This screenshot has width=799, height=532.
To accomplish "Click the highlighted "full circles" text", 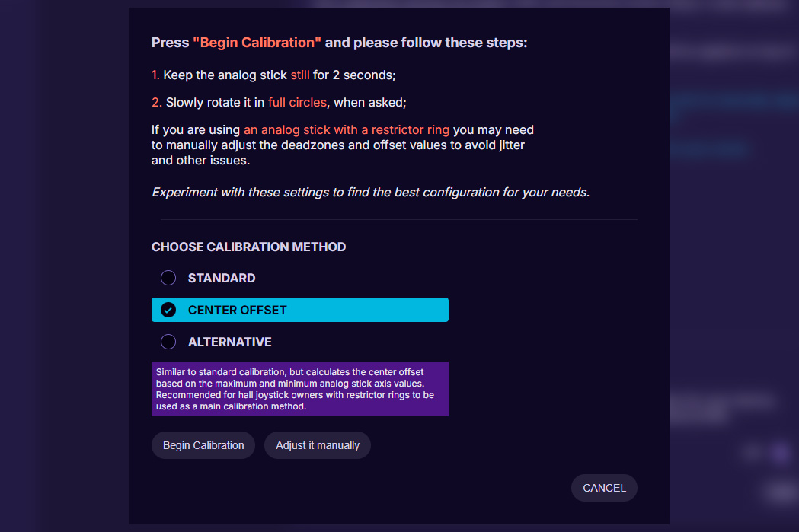I will point(297,102).
